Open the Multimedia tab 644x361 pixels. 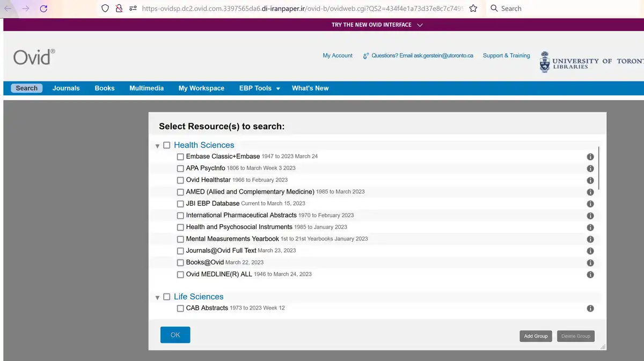point(147,89)
